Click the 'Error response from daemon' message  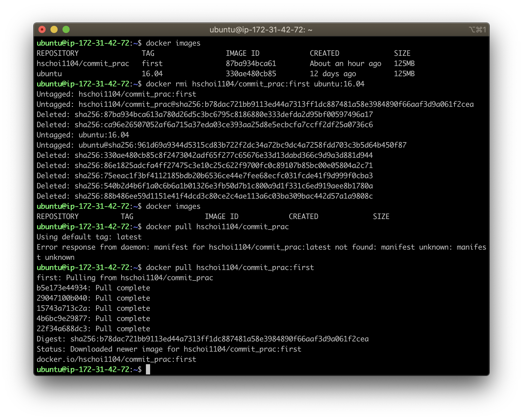click(x=261, y=252)
